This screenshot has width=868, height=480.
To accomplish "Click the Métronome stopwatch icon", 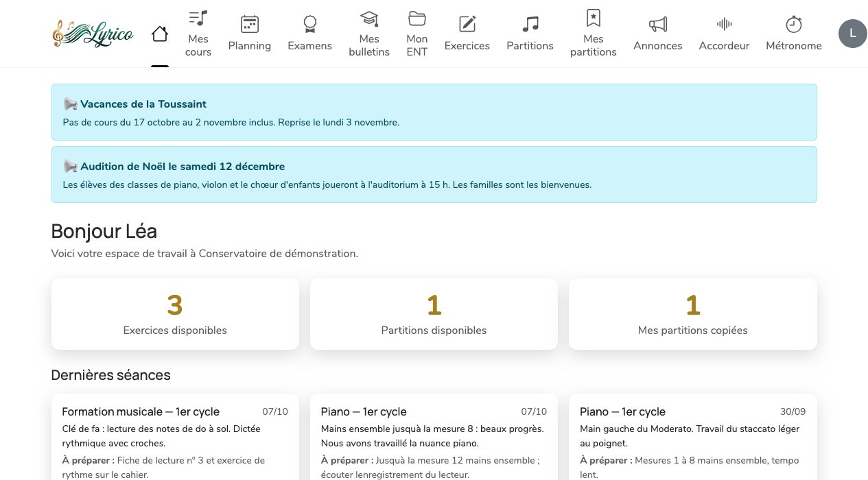I will pos(794,25).
